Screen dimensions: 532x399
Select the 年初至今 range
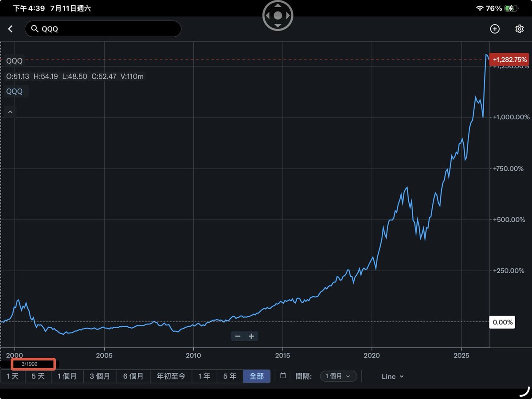pyautogui.click(x=171, y=376)
